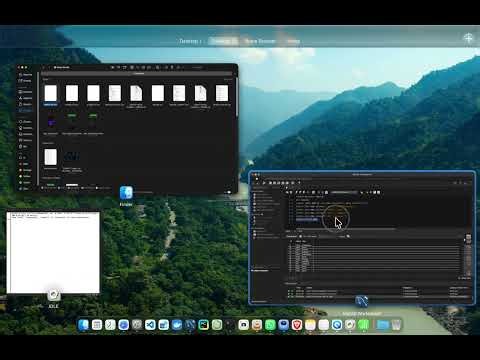Switch to the Desktop 2 space
The image size is (480, 360).
click(223, 41)
